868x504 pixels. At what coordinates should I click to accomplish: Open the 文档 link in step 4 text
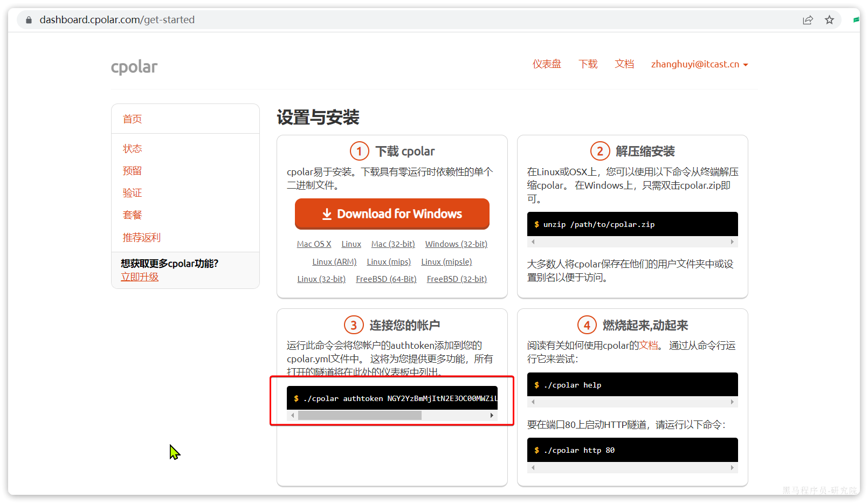pyautogui.click(x=649, y=346)
